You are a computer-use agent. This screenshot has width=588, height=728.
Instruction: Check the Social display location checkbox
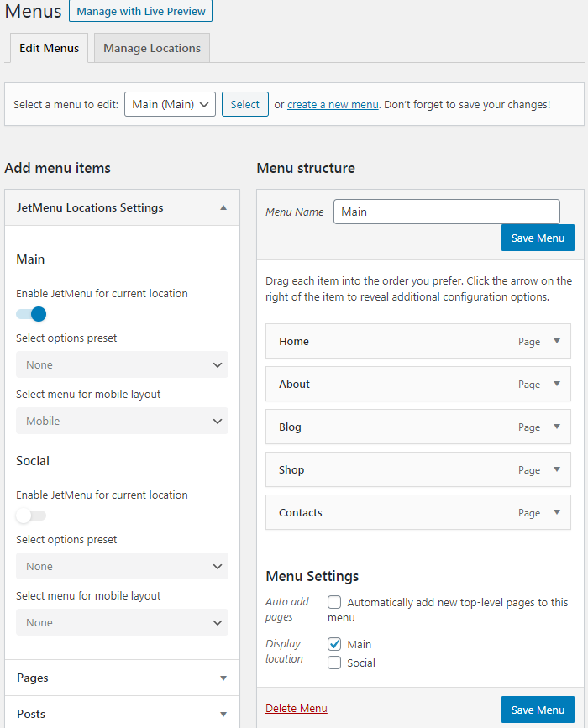(x=334, y=663)
